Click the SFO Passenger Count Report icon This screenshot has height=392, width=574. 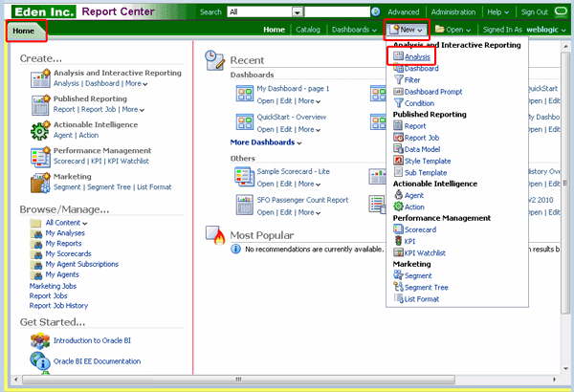click(245, 205)
